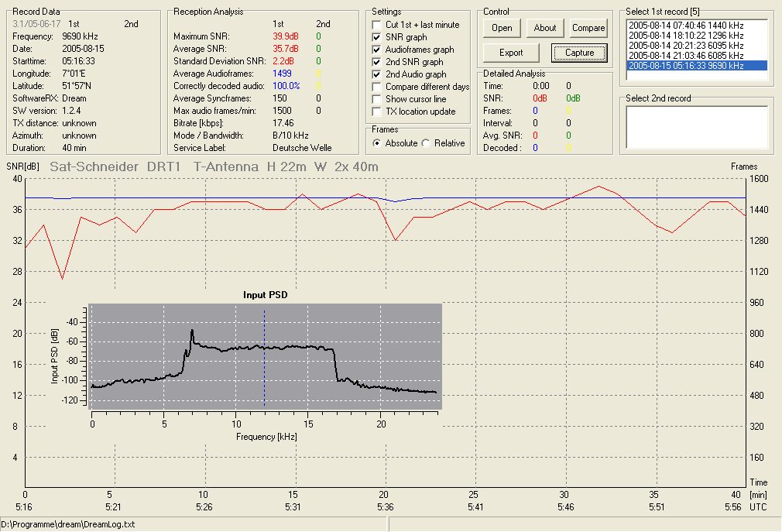
Task: Click inside the empty 2nd record list
Action: pyautogui.click(x=697, y=127)
